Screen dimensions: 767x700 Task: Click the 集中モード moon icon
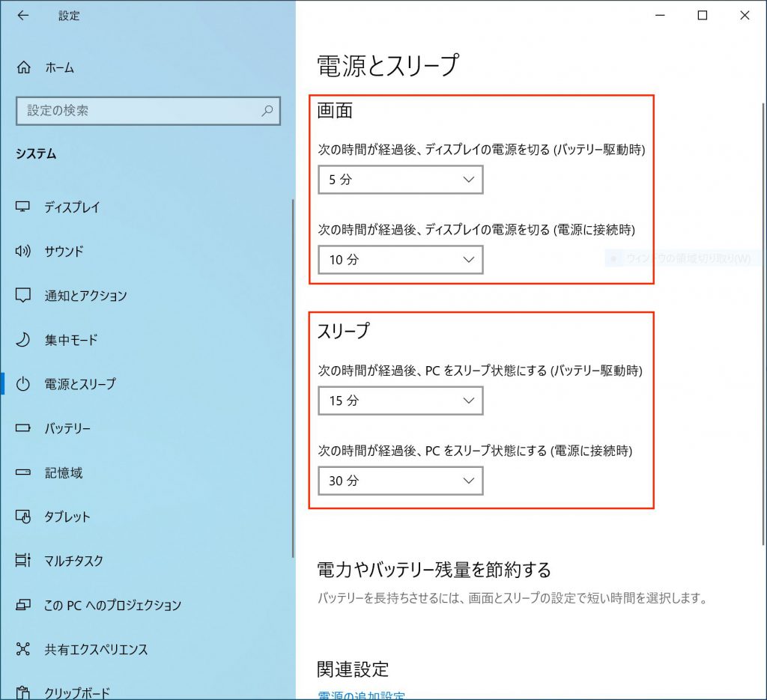pyautogui.click(x=23, y=340)
